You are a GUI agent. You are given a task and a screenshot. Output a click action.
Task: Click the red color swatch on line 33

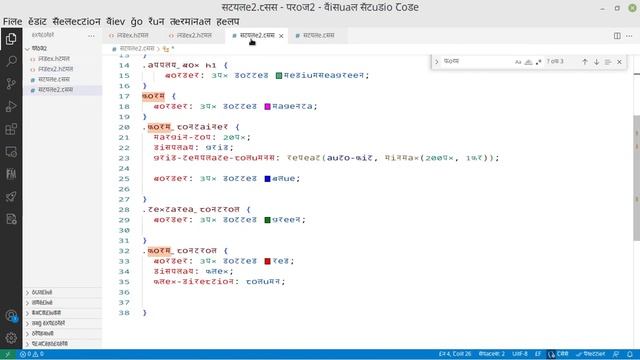[268, 262]
